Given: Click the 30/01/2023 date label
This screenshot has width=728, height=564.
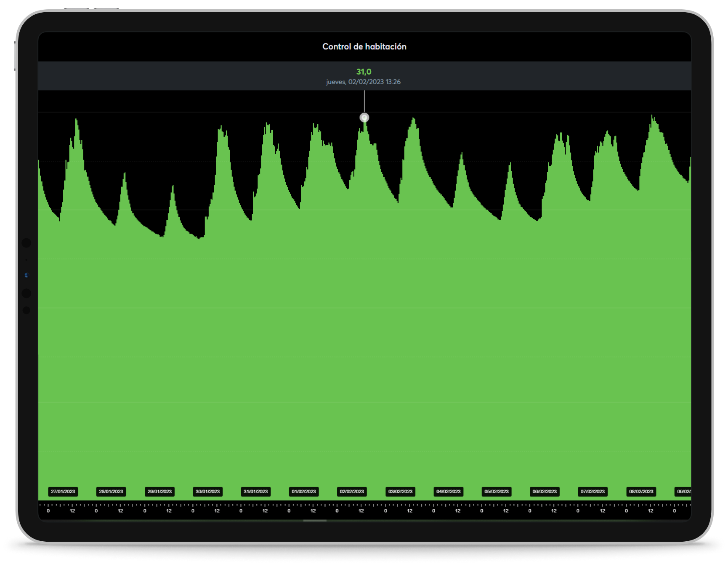Looking at the screenshot, I should [x=207, y=492].
